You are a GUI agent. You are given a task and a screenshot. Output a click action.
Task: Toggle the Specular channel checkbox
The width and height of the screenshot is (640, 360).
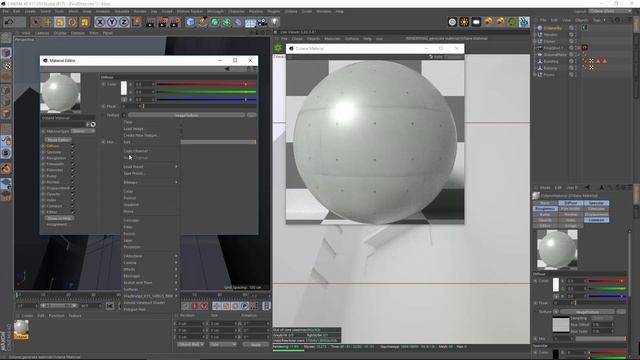click(73, 152)
